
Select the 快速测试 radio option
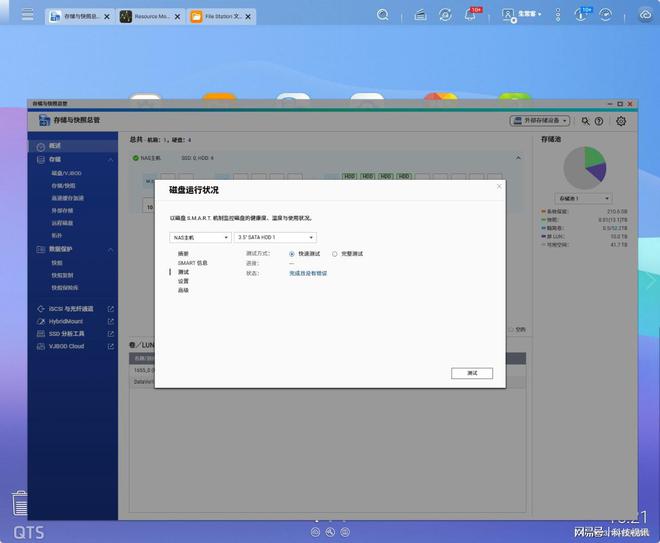[292, 254]
